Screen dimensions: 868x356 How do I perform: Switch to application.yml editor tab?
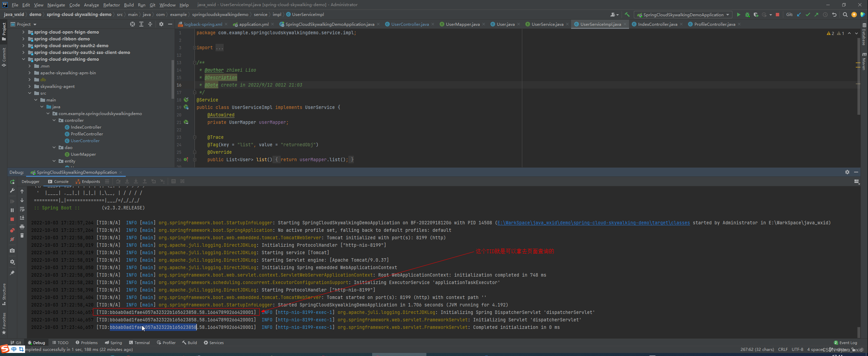pos(254,24)
